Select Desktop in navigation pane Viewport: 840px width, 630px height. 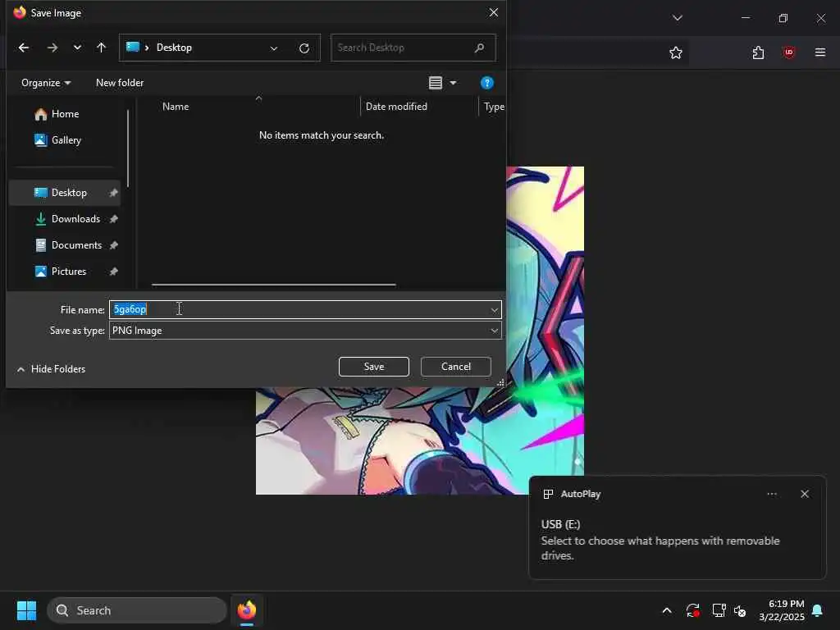65,193
